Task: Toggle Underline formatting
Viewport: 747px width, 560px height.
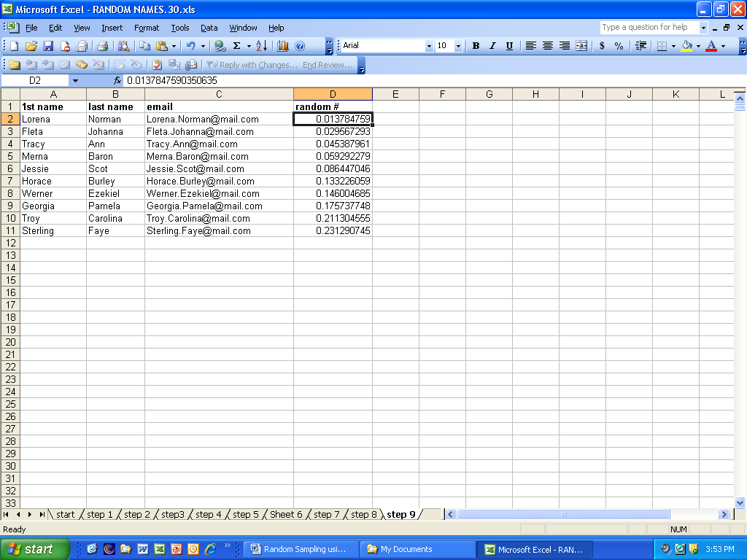Action: (x=509, y=46)
